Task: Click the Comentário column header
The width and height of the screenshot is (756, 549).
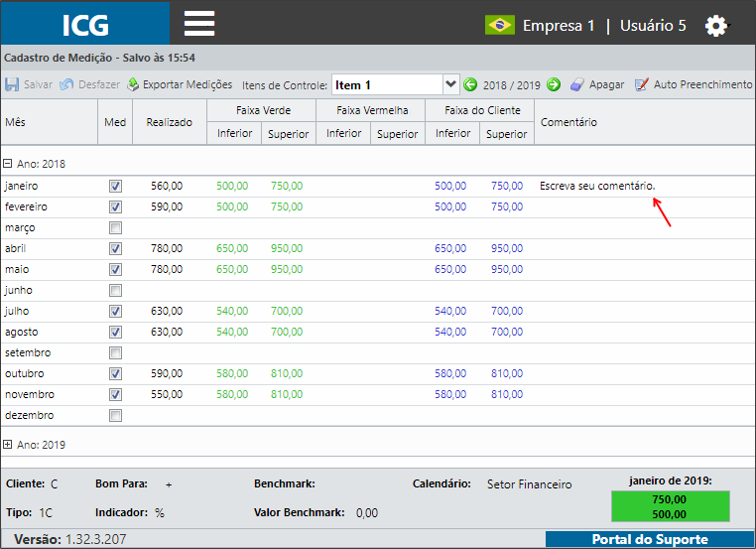Action: coord(644,122)
